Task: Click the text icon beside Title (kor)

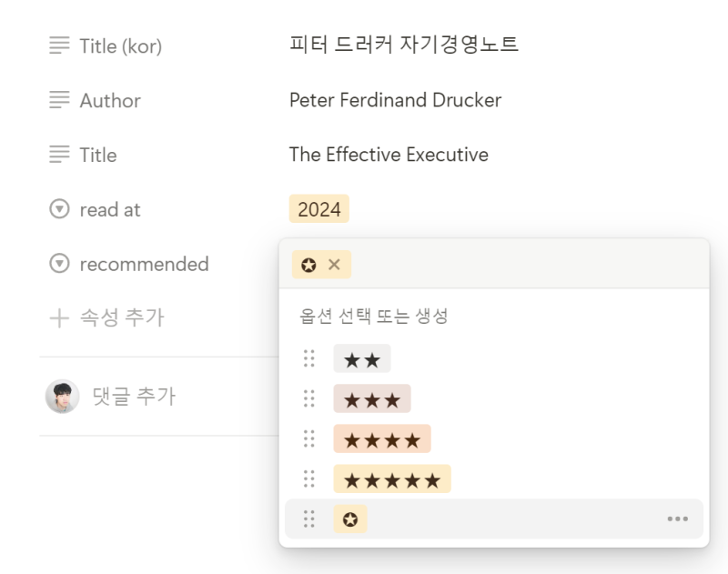Action: [x=59, y=45]
